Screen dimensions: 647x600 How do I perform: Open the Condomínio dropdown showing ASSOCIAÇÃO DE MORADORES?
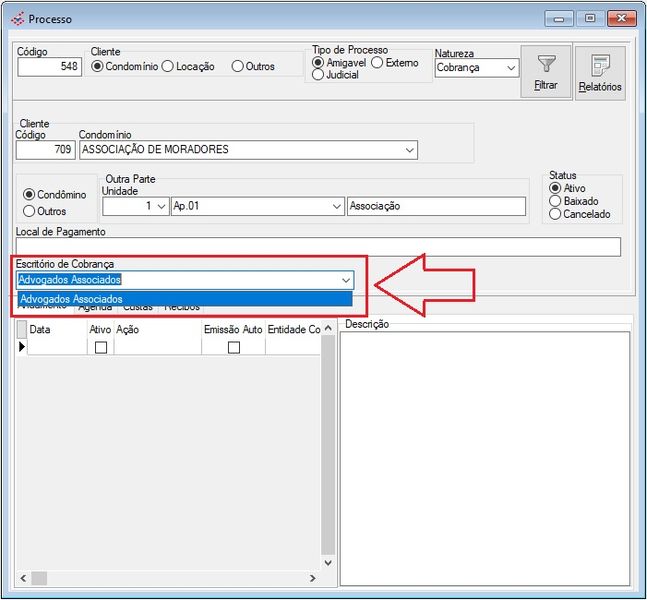click(409, 150)
